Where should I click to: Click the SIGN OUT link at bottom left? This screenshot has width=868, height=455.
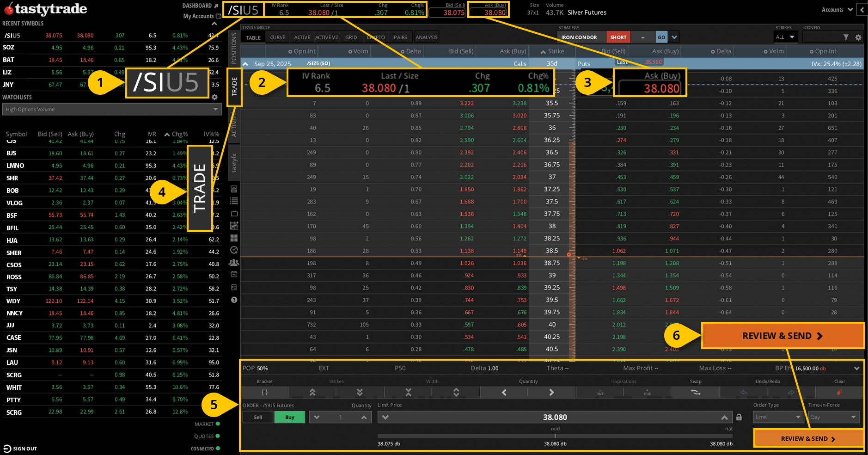[x=19, y=448]
